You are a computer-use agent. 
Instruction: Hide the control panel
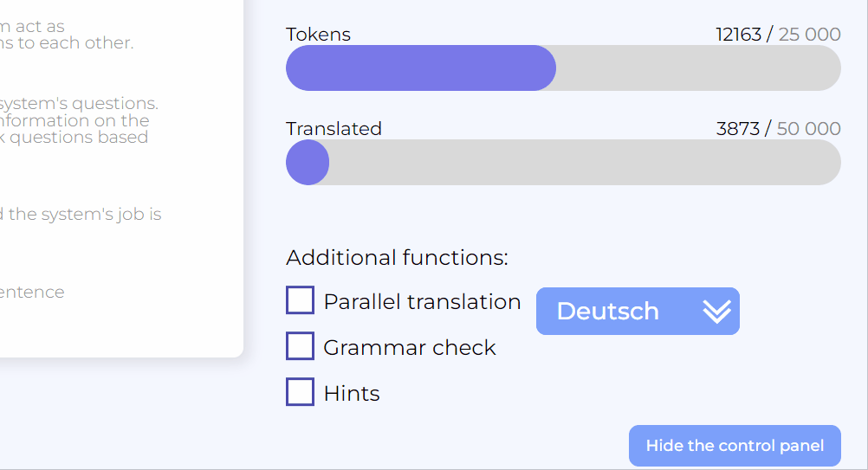click(735, 446)
